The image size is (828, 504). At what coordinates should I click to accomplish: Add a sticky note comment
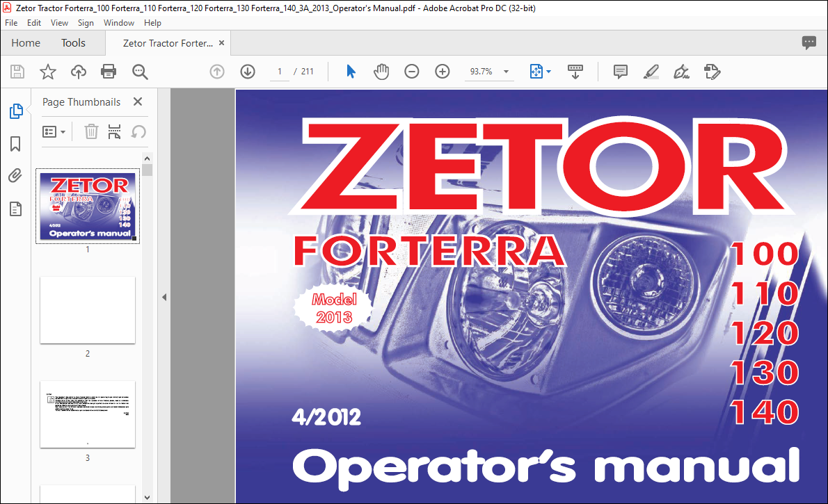pyautogui.click(x=621, y=71)
